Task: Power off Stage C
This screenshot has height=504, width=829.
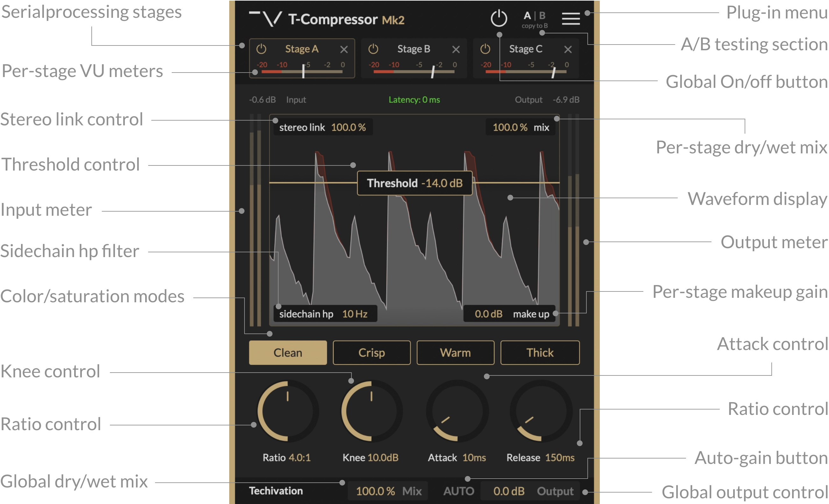Action: pyautogui.click(x=485, y=49)
